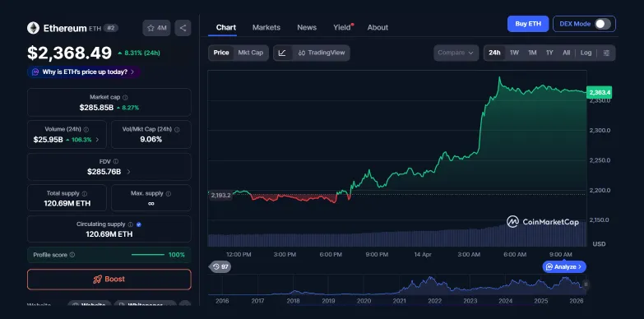Select the line chart type icon
This screenshot has height=319, width=644.
282,53
